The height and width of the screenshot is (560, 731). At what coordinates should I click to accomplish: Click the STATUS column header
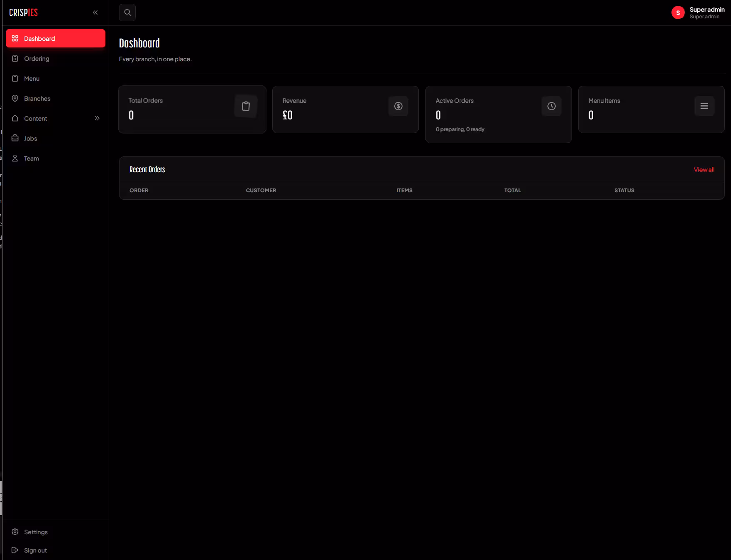pyautogui.click(x=624, y=190)
